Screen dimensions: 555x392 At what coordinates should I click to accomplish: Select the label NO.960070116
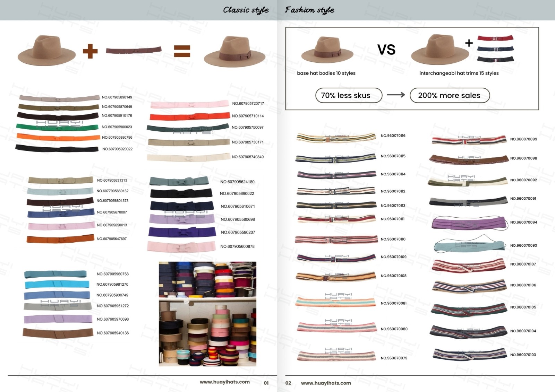(393, 136)
